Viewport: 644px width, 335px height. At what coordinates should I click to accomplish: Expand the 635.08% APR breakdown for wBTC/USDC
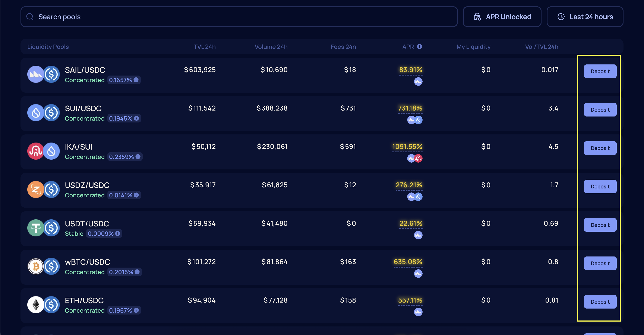point(408,262)
